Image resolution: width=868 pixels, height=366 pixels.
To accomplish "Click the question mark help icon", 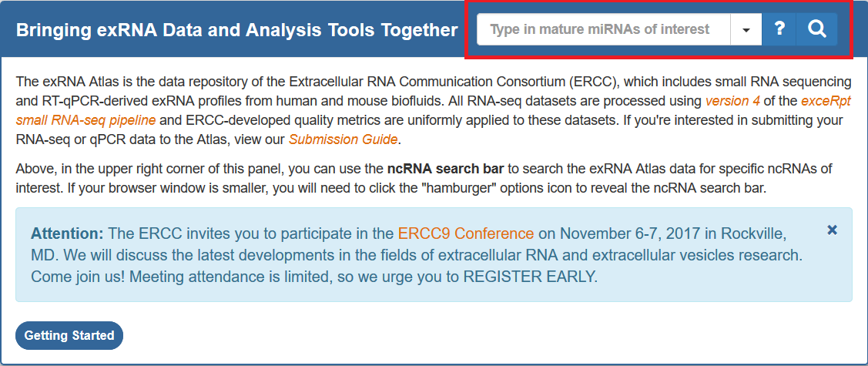I will click(x=779, y=30).
